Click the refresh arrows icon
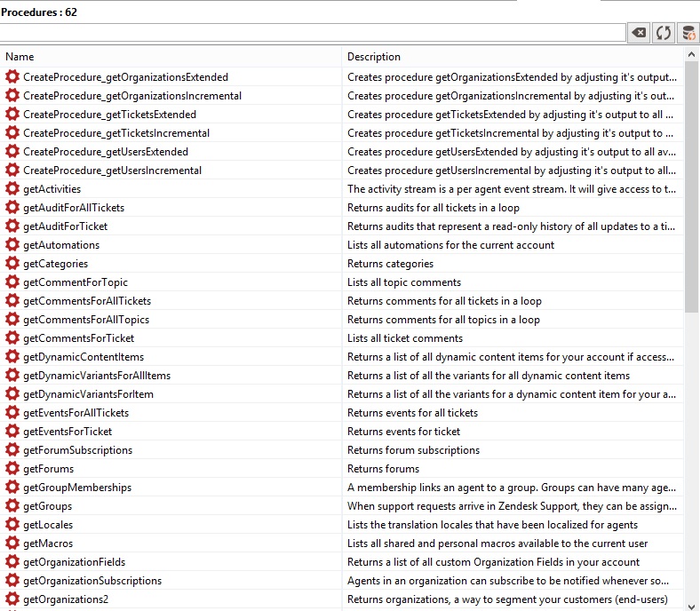Viewport: 700px width, 611px height. pyautogui.click(x=663, y=33)
